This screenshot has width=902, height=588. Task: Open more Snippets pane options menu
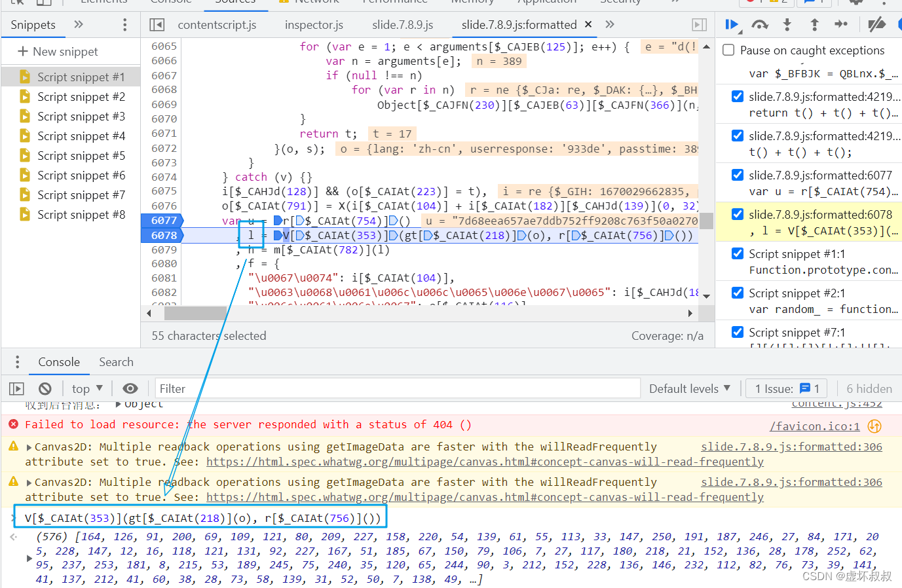click(124, 25)
